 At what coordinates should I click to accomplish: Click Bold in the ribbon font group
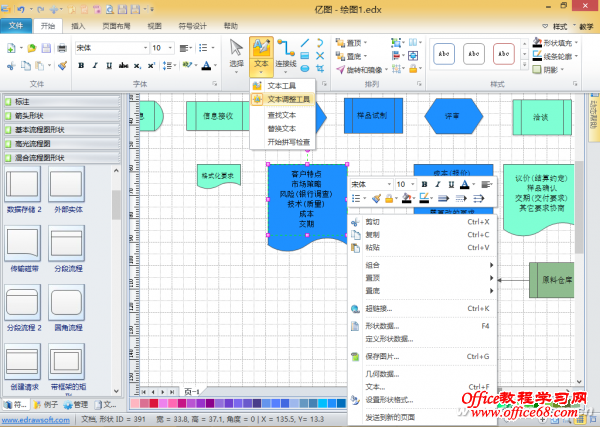click(x=81, y=66)
